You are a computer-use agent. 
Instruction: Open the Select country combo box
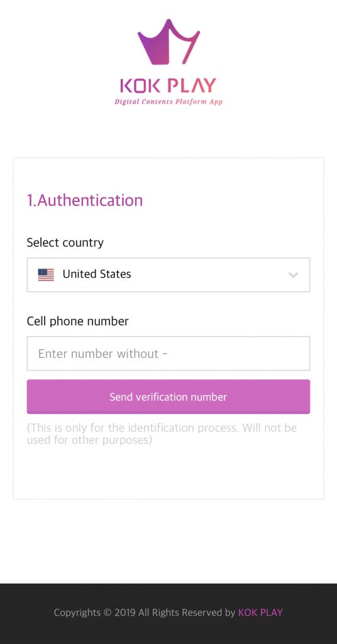coord(168,275)
